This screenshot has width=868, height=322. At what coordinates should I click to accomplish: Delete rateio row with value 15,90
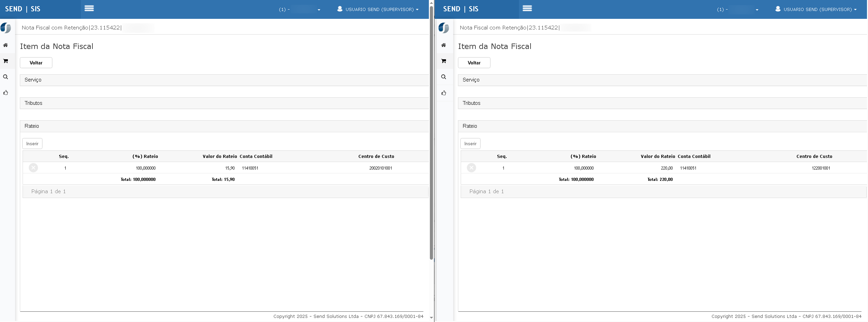click(33, 168)
